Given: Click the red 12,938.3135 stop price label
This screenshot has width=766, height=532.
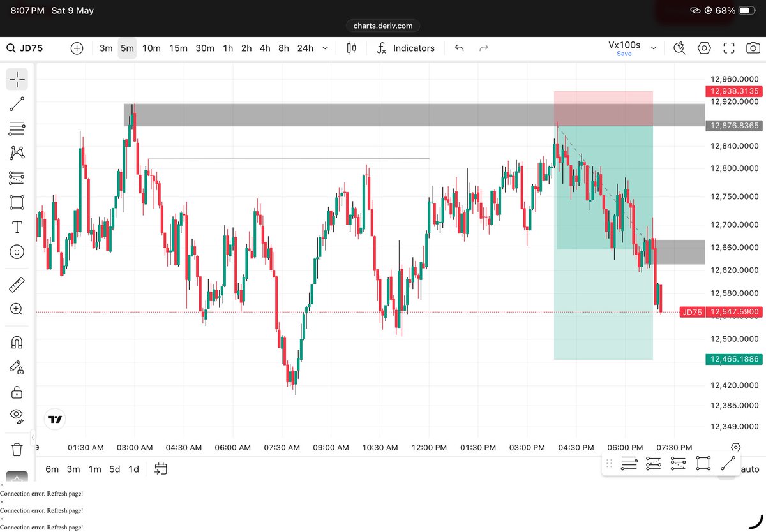Looking at the screenshot, I should click(733, 91).
